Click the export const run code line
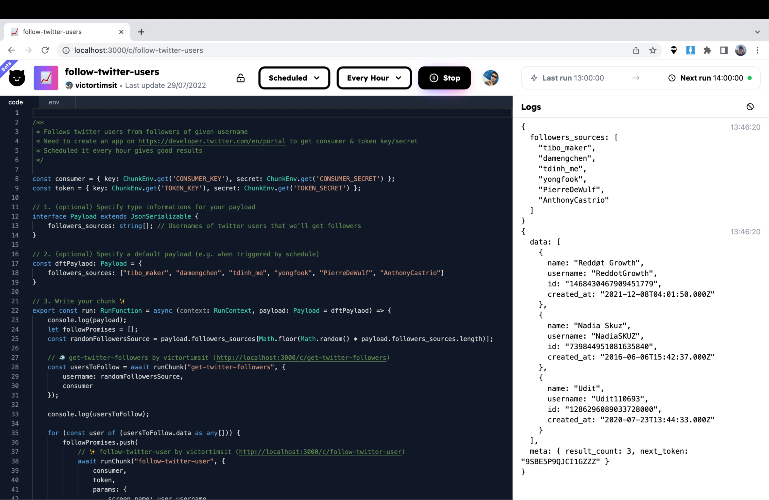Viewport: 769px width, 500px height. [212, 311]
